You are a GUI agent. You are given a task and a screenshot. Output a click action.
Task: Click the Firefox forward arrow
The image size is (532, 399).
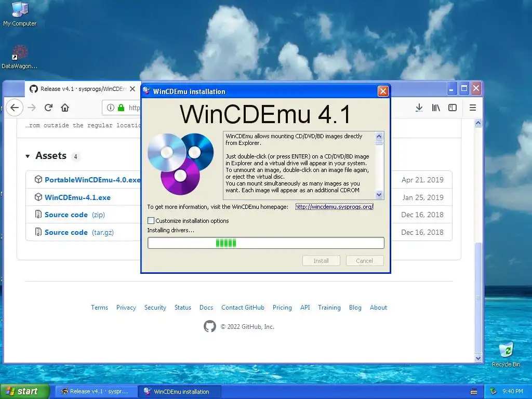[32, 108]
